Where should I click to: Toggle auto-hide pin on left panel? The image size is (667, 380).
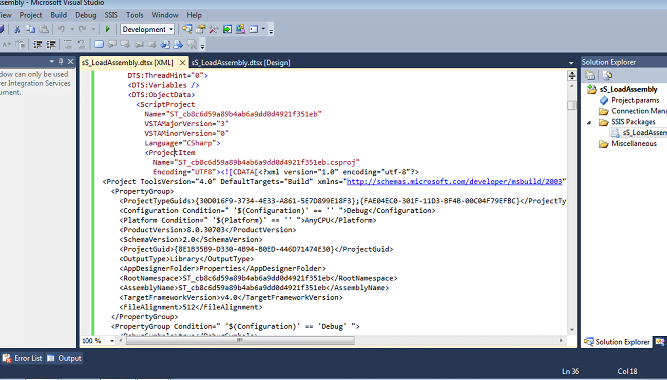point(61,62)
